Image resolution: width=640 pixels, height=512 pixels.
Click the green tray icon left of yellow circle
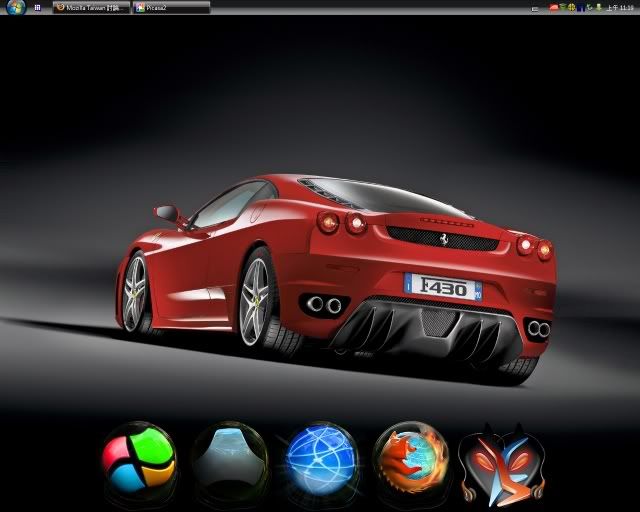pyautogui.click(x=564, y=7)
